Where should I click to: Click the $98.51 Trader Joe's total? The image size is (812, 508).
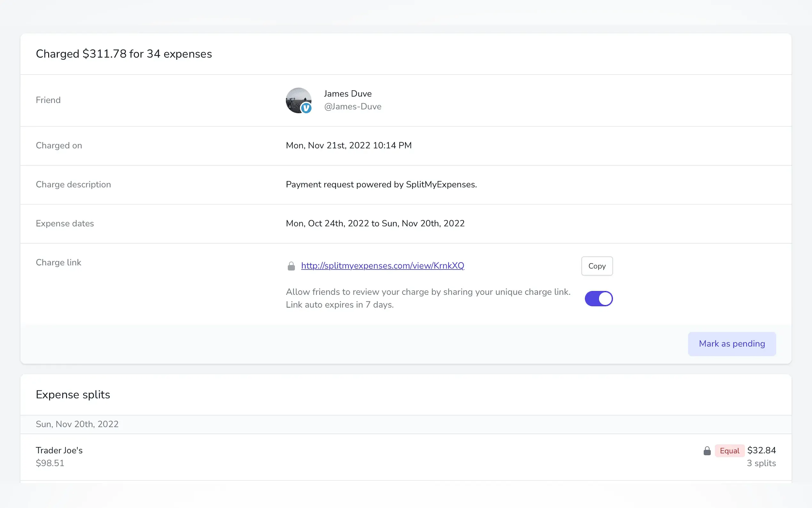[x=50, y=463]
